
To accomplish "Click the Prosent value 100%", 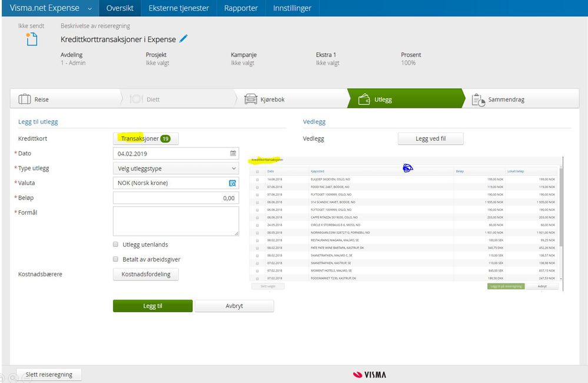I will pyautogui.click(x=408, y=62).
